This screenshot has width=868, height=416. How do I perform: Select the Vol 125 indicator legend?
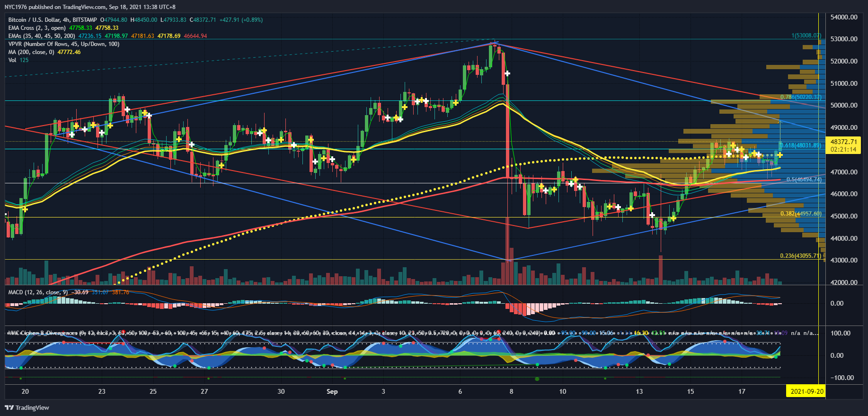click(x=18, y=60)
